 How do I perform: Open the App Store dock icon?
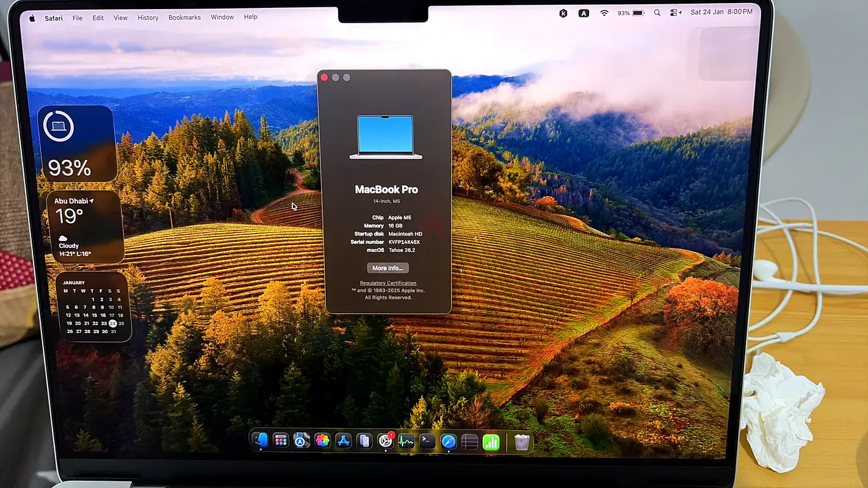pos(344,441)
